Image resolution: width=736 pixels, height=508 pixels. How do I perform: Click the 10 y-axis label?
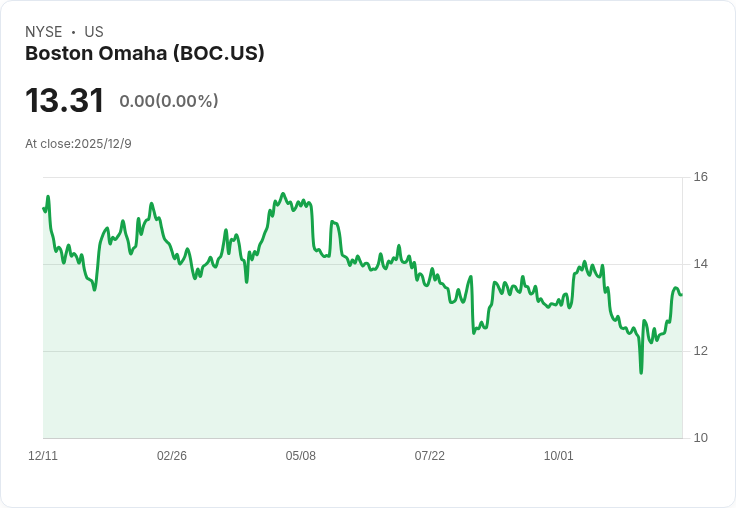point(700,438)
